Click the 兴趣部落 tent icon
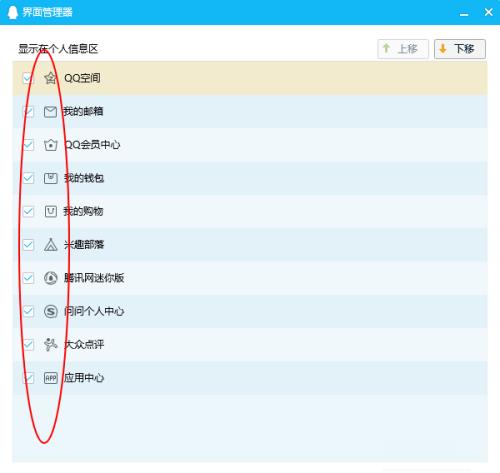The height and width of the screenshot is (473, 500). point(51,245)
